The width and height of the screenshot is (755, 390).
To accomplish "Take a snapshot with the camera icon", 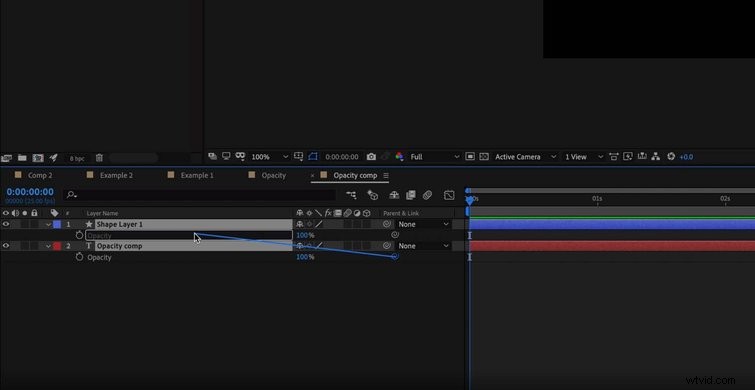I will (371, 156).
